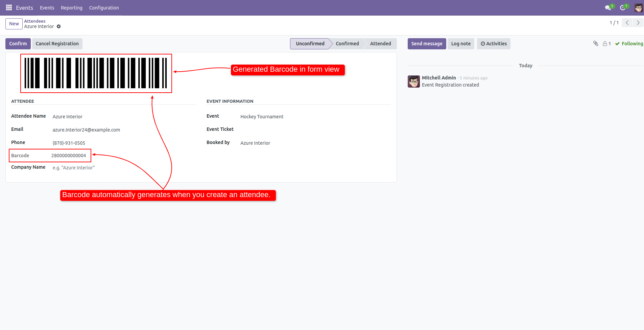Click the '5 minutes ago' timestamp

pyautogui.click(x=474, y=78)
